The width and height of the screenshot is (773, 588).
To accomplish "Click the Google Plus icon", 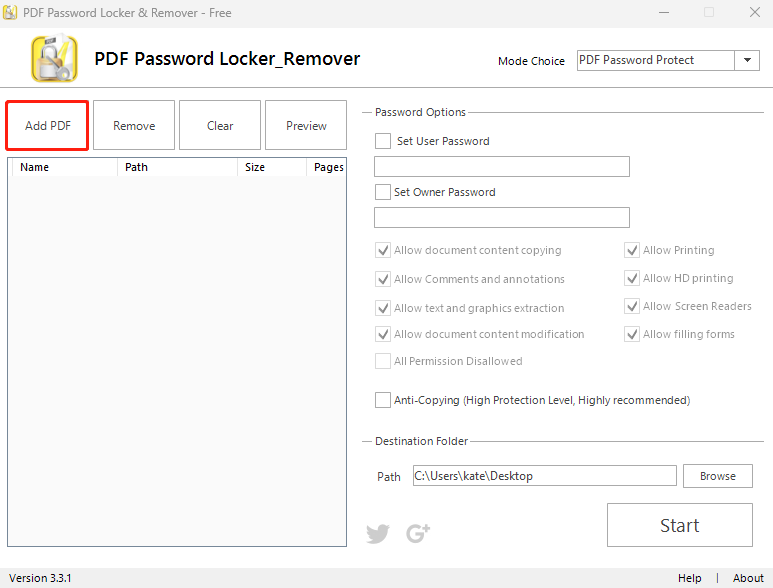I will 418,533.
